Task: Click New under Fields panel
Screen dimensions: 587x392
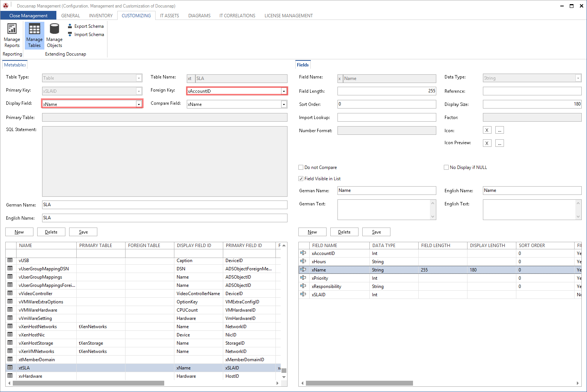Action: pyautogui.click(x=312, y=232)
